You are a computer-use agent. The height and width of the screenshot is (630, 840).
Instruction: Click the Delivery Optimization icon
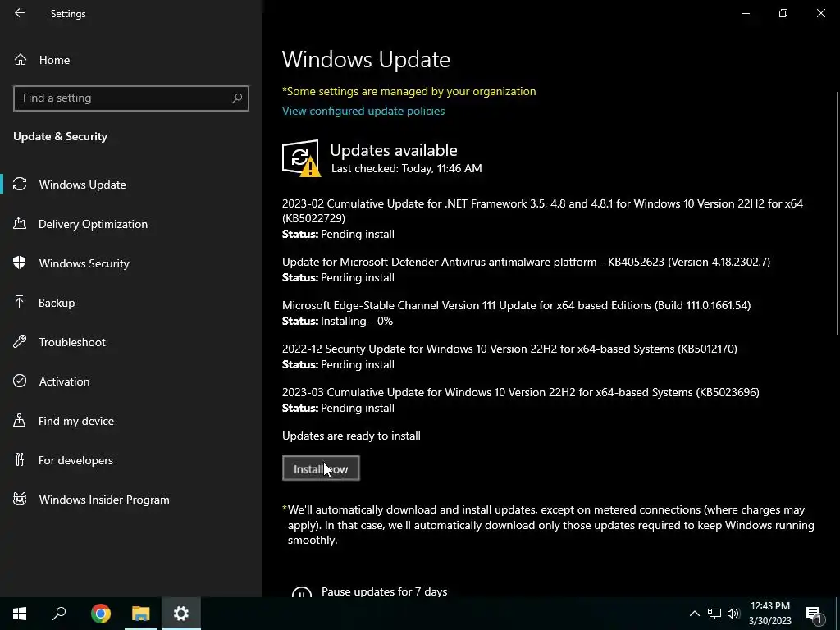(x=20, y=223)
